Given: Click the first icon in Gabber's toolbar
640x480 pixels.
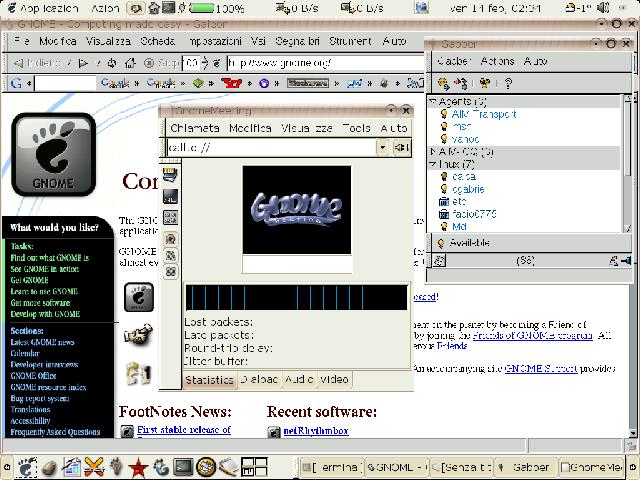Looking at the screenshot, I should (x=444, y=83).
